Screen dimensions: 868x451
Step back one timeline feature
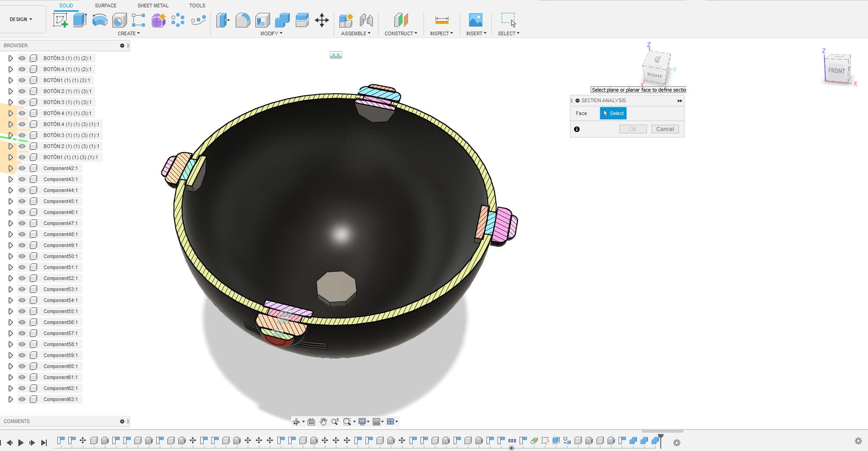[9, 442]
